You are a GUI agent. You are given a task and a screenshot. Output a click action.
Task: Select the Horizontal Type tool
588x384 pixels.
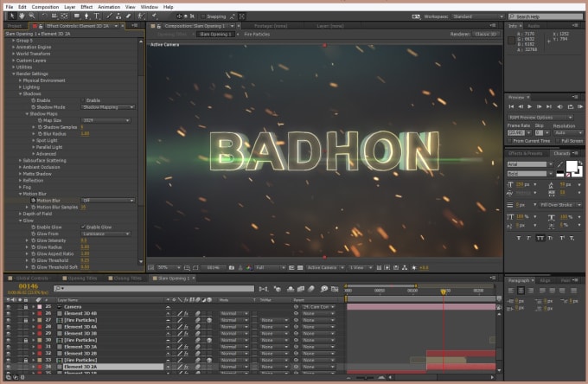tap(97, 16)
